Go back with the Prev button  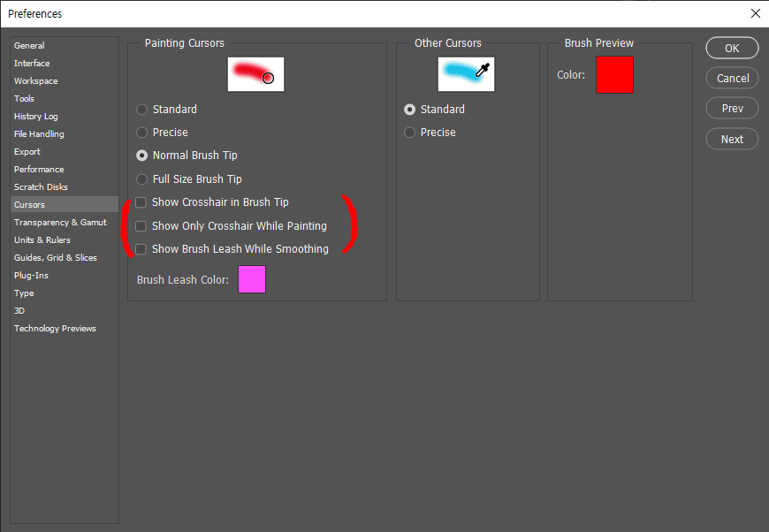click(x=732, y=108)
